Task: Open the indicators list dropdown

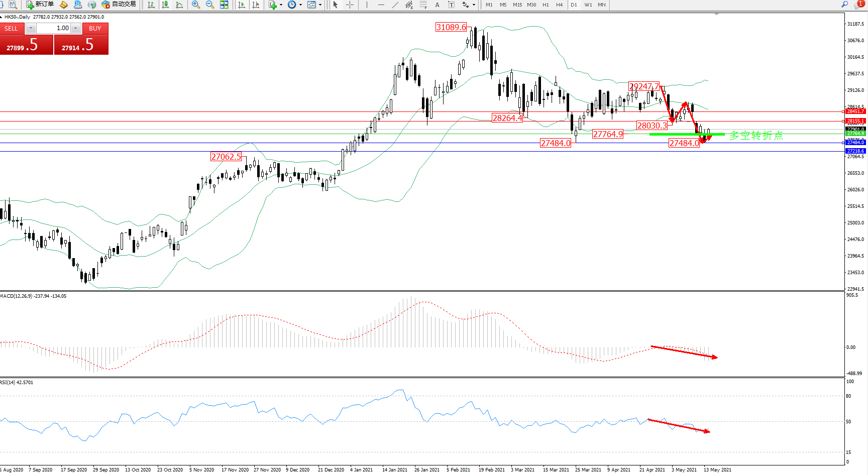Action: [x=281, y=5]
